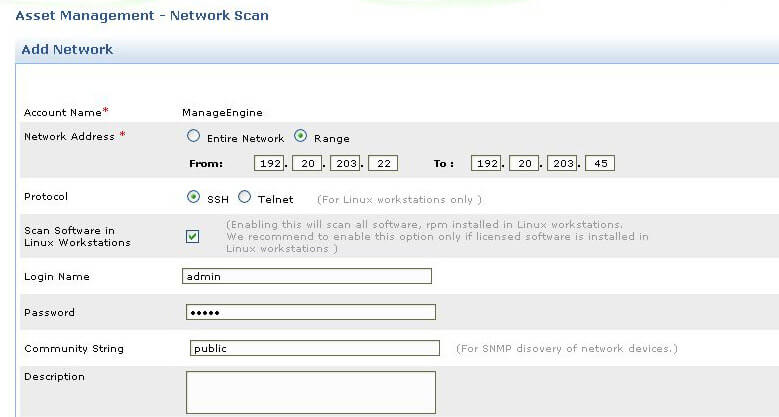
Task: Click the From last octet field 22
Action: click(383, 163)
